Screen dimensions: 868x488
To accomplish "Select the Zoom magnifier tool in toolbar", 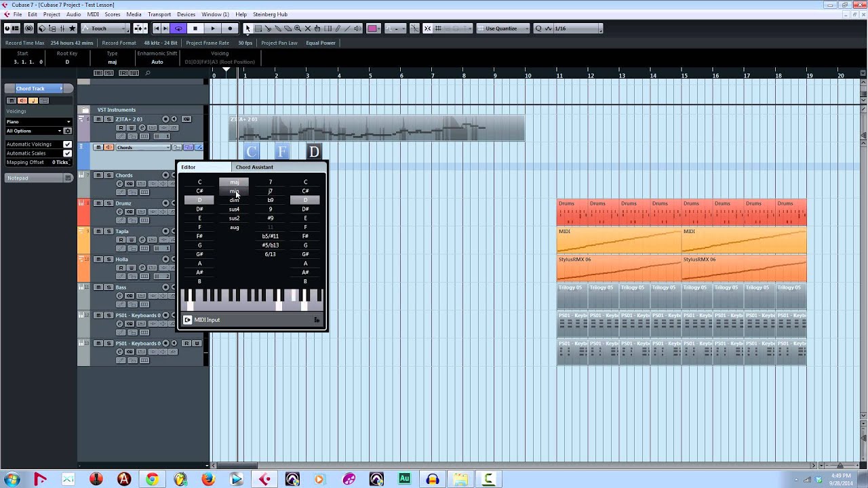I will tap(298, 28).
